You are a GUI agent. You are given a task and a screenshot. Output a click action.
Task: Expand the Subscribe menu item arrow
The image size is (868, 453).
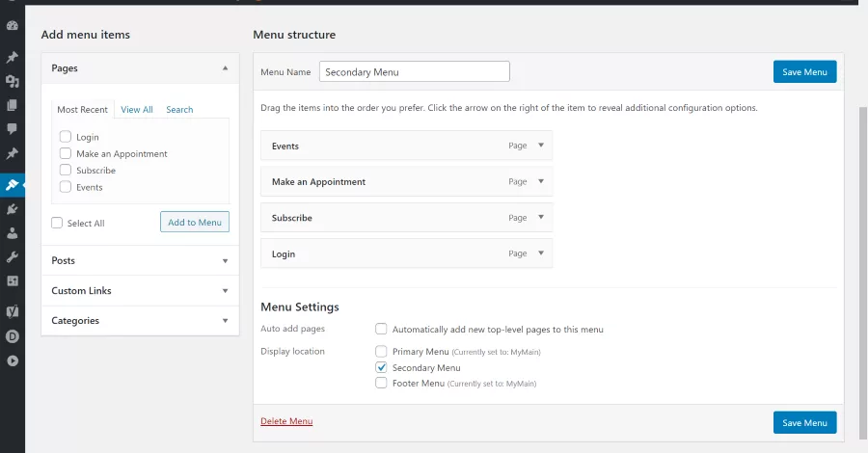point(541,218)
